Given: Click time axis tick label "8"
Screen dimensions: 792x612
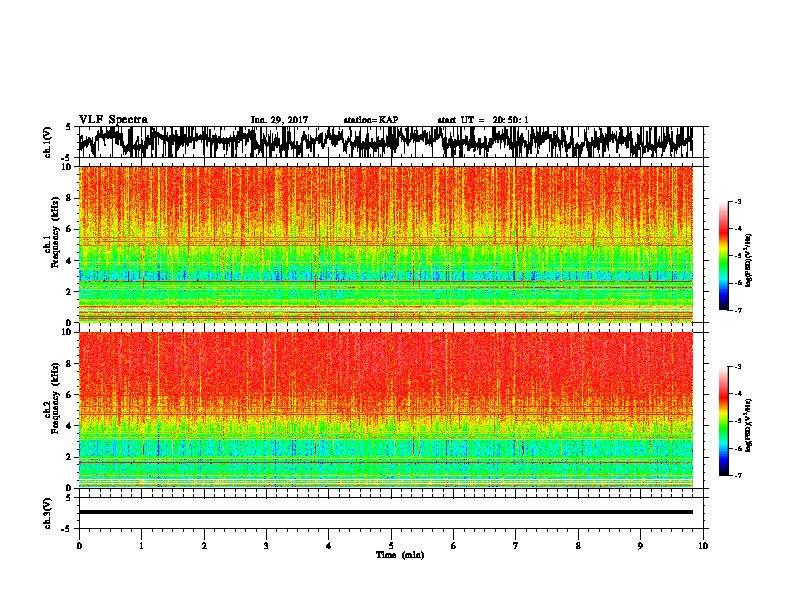Looking at the screenshot, I should click(578, 546).
